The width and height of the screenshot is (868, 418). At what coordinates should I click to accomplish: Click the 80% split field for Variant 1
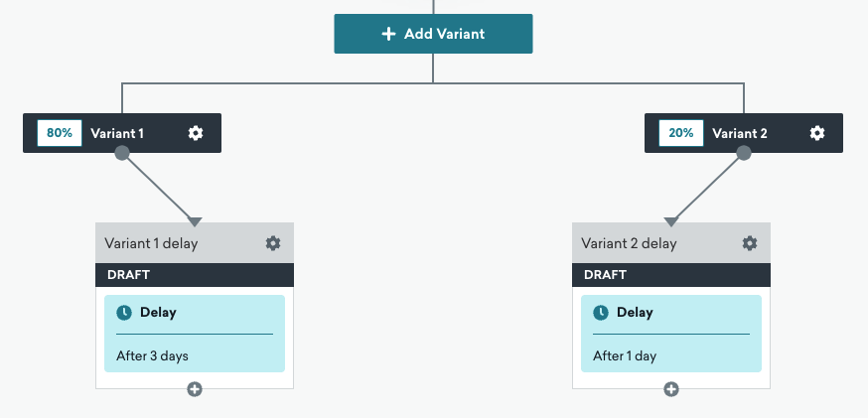60,133
